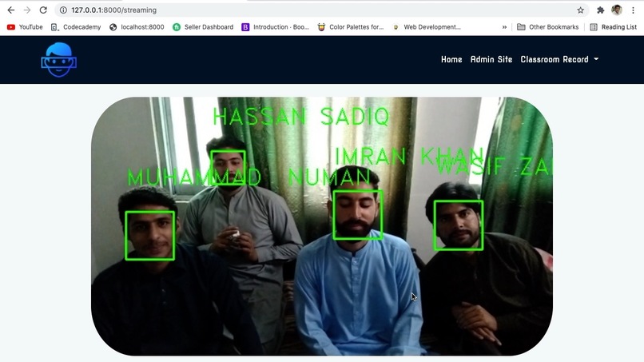Click the browser forward arrow
The image size is (644, 362).
tap(27, 10)
